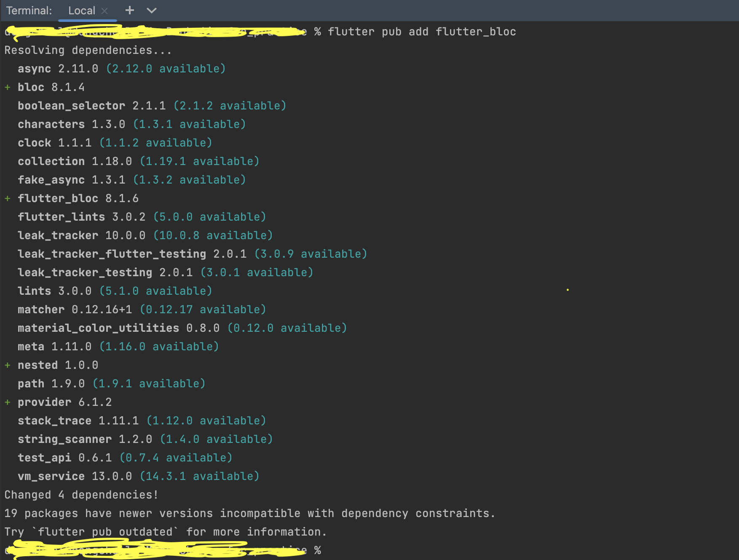Click the 'clock 1.1.1' line
The height and width of the screenshot is (560, 739).
[115, 143]
